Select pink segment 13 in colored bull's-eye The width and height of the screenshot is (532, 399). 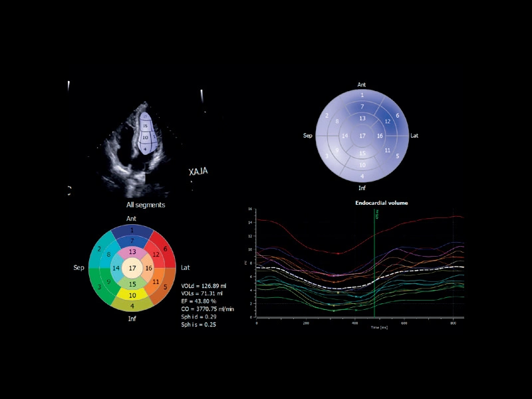pyautogui.click(x=132, y=252)
